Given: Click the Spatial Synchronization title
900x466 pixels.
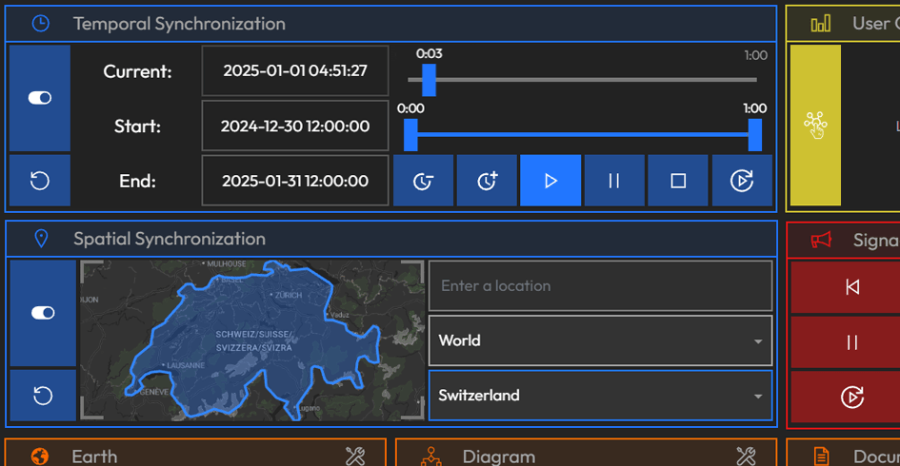Looking at the screenshot, I should pyautogui.click(x=169, y=239).
